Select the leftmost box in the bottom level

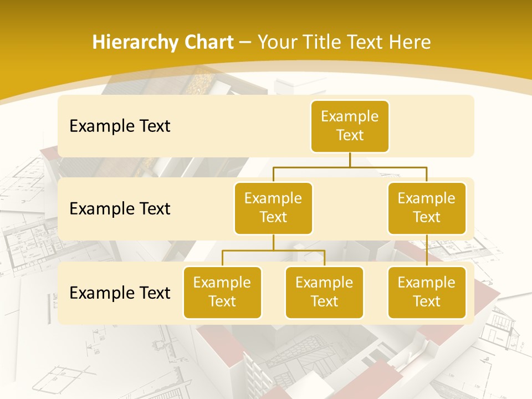tap(222, 292)
